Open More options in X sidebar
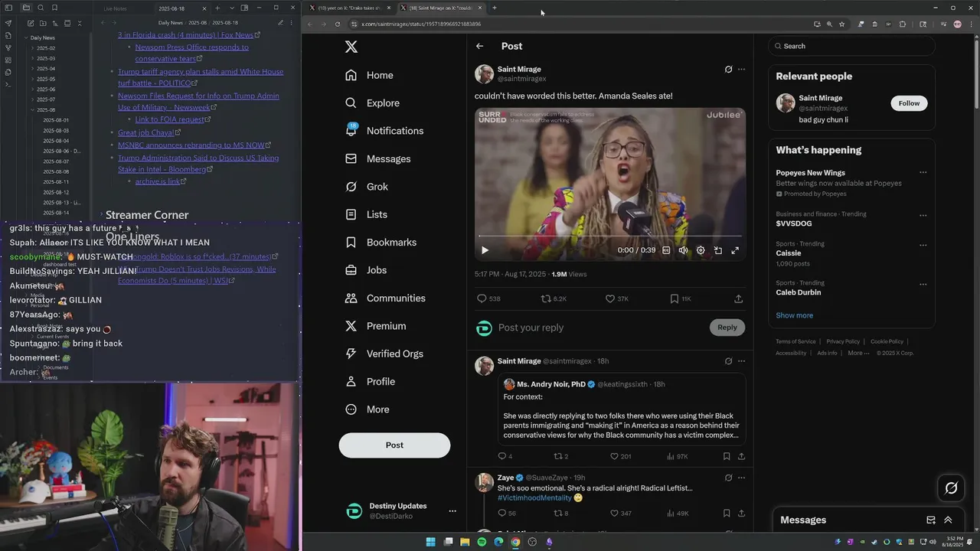This screenshot has height=551, width=980. point(367,409)
